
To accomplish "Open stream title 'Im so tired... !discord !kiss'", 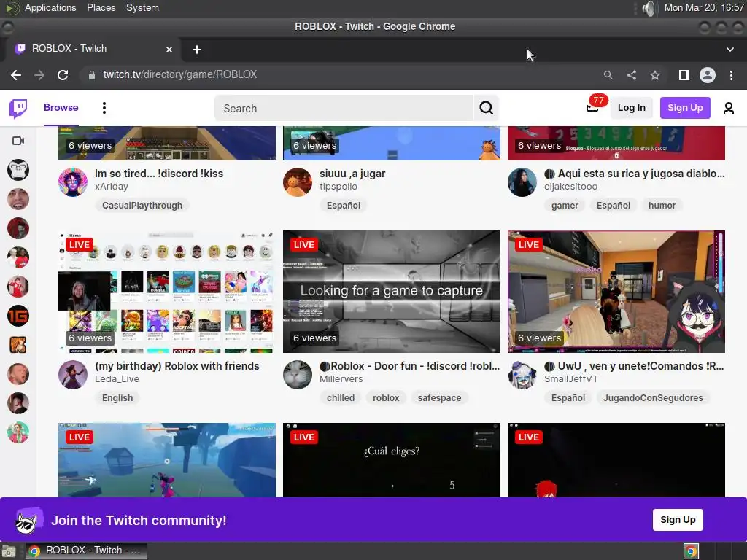I will [158, 174].
